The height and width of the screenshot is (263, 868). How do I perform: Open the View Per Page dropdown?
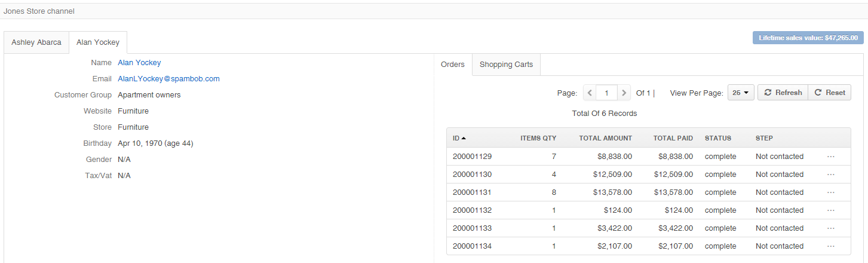pyautogui.click(x=741, y=93)
